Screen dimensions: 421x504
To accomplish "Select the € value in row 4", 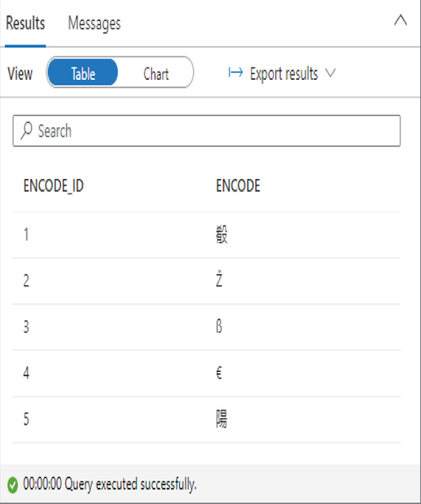I will [219, 373].
